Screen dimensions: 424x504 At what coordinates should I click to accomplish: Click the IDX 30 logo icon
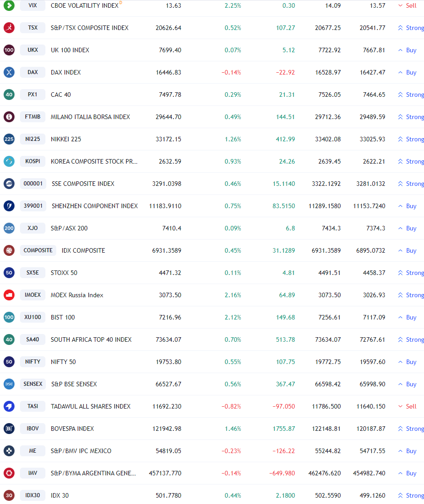tap(9, 495)
